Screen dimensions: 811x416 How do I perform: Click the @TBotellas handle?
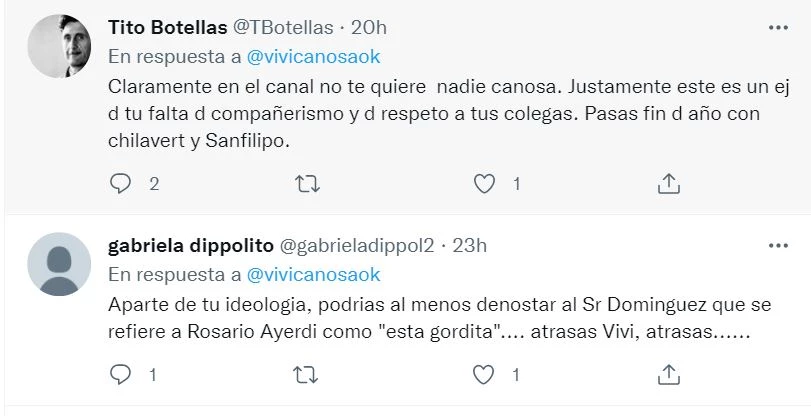click(282, 27)
